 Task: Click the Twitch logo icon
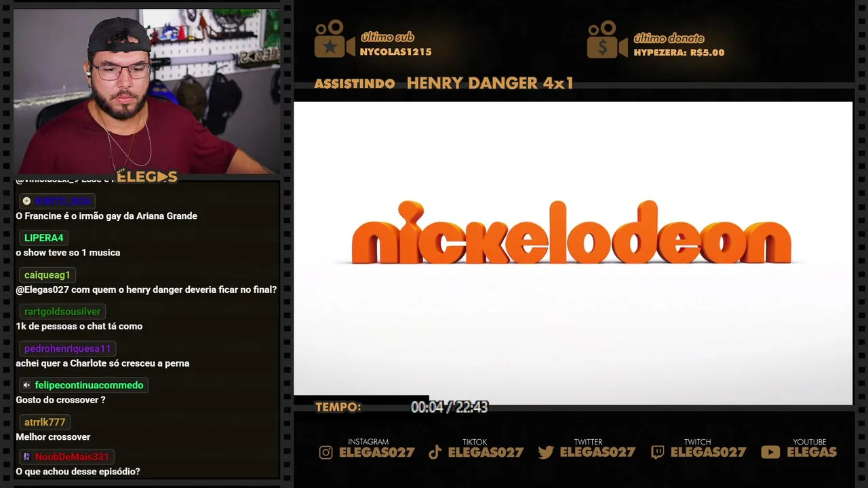tap(657, 452)
